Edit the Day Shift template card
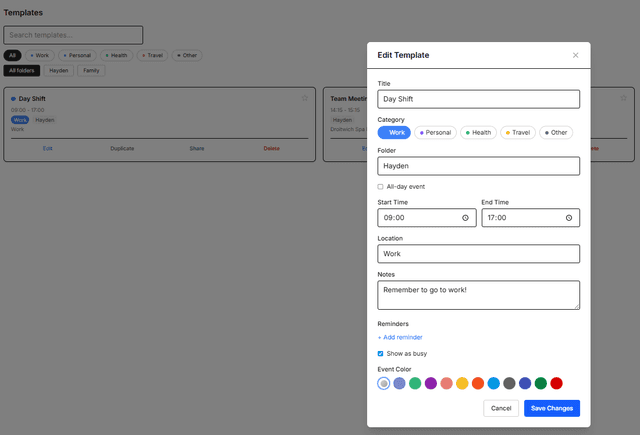The width and height of the screenshot is (640, 435). point(47,149)
